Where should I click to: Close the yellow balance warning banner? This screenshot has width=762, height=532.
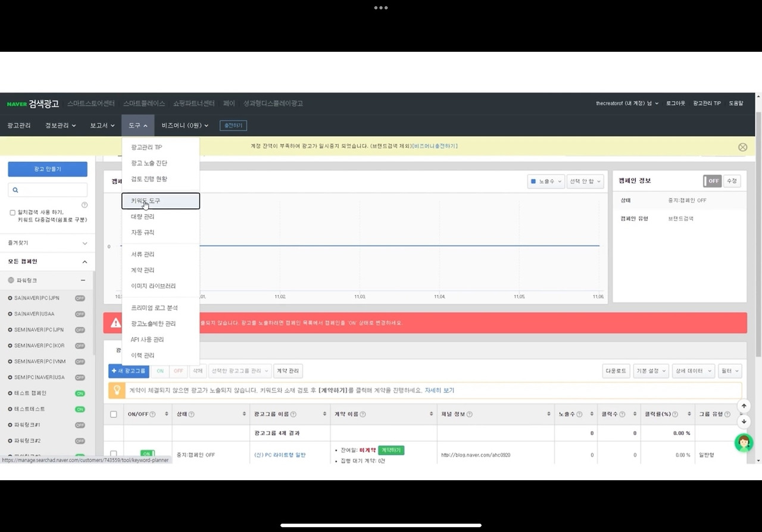[742, 147]
